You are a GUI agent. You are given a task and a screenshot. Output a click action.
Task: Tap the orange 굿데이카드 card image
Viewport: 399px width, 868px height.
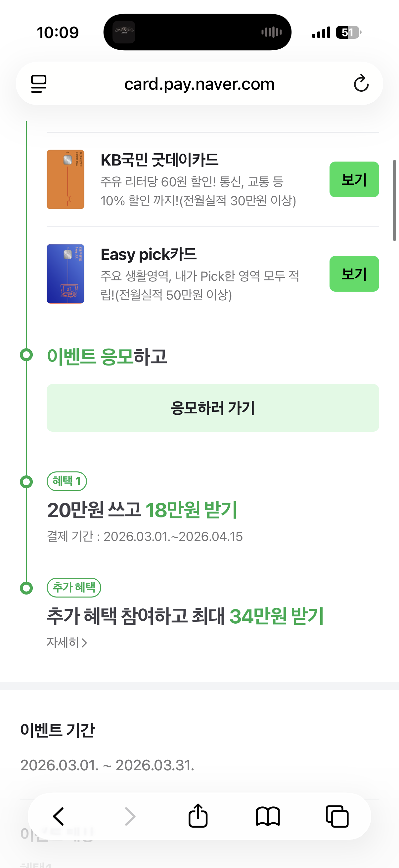tap(65, 179)
